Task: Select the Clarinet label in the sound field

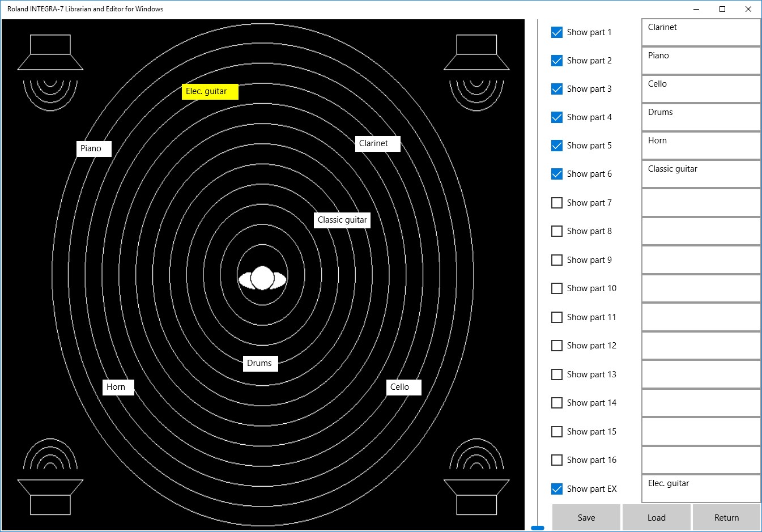Action: [x=378, y=144]
